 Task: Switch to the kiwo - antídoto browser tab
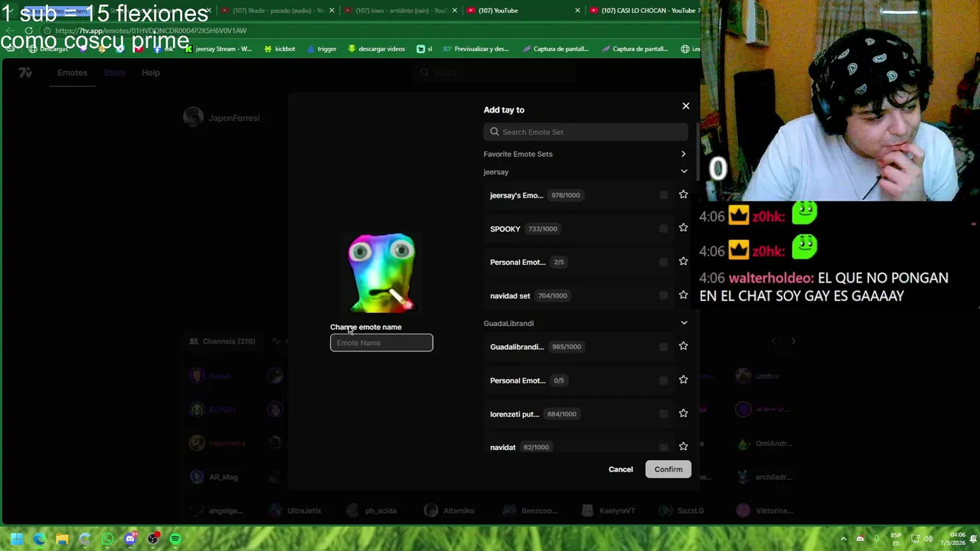[x=401, y=11]
